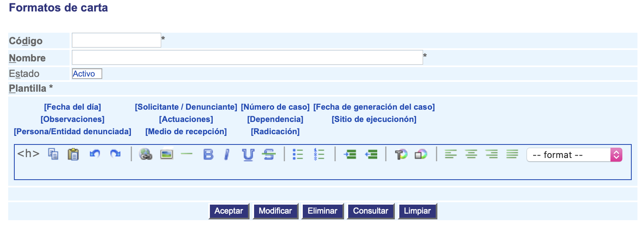Screen dimensions: 644x230
Task: Create a numbered list
Action: 319,154
